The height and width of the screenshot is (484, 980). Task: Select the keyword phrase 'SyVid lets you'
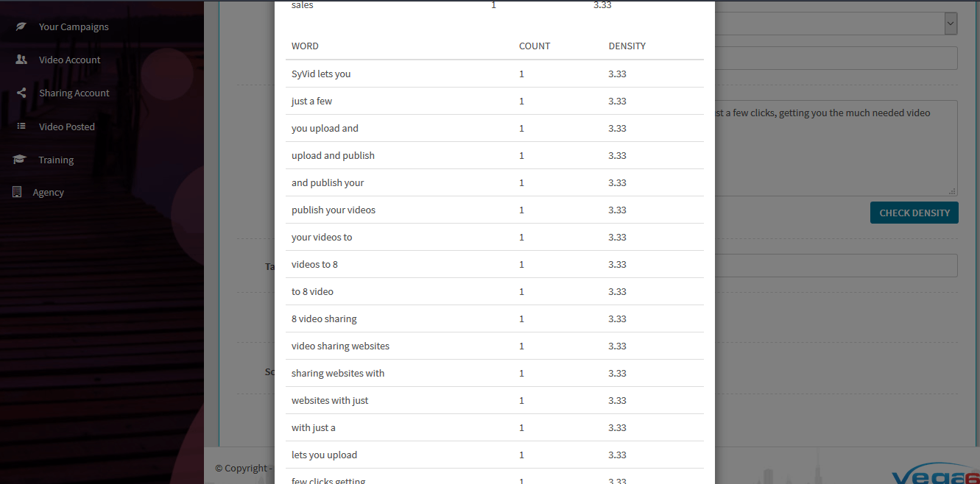[321, 74]
